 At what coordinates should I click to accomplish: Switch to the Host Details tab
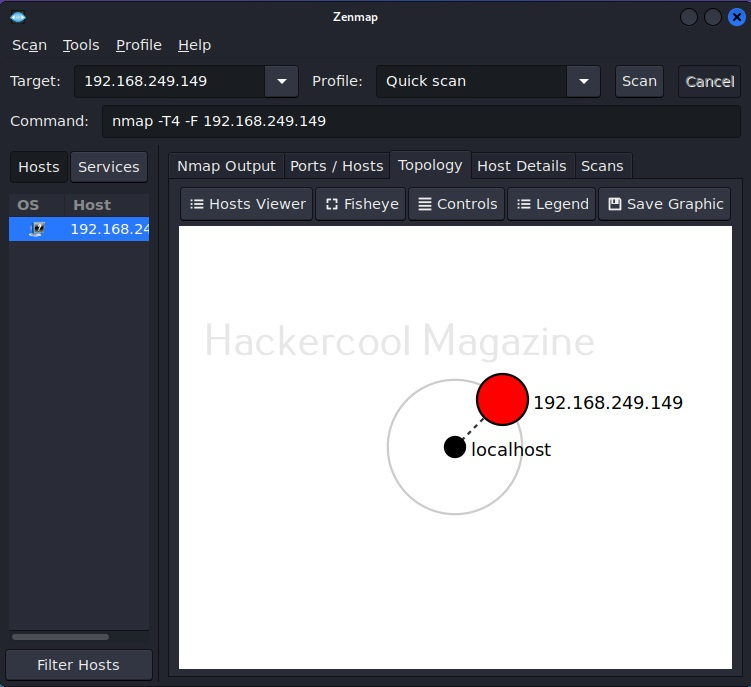tap(522, 166)
